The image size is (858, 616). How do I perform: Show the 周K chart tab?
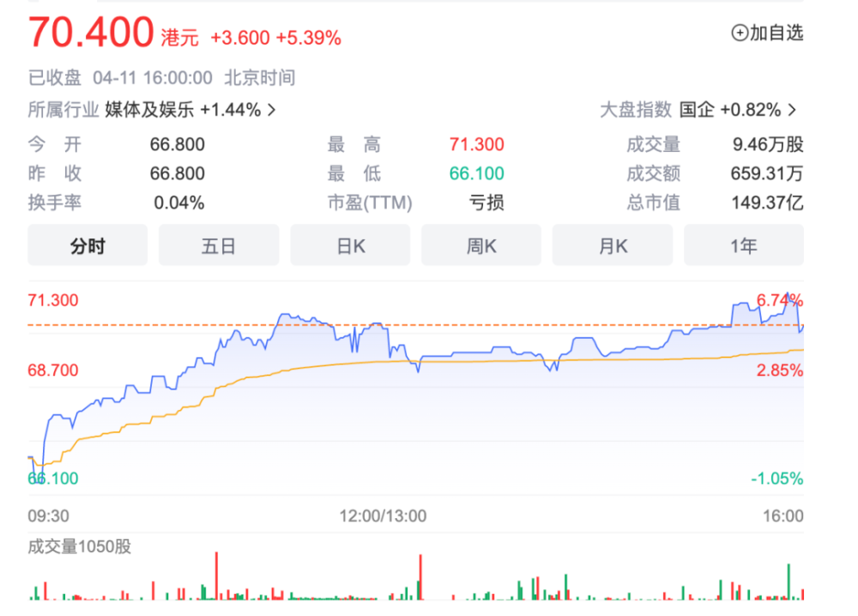481,245
